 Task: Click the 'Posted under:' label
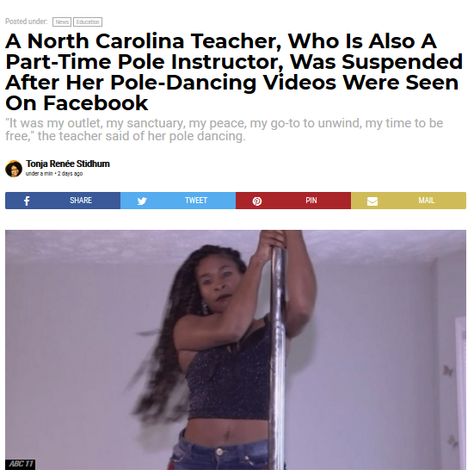27,22
